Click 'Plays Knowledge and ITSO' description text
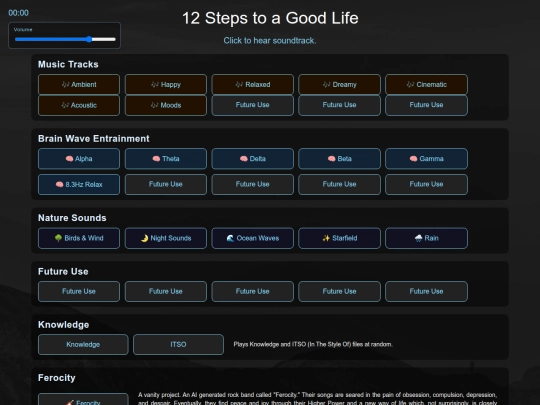Image resolution: width=540 pixels, height=405 pixels. 313,344
